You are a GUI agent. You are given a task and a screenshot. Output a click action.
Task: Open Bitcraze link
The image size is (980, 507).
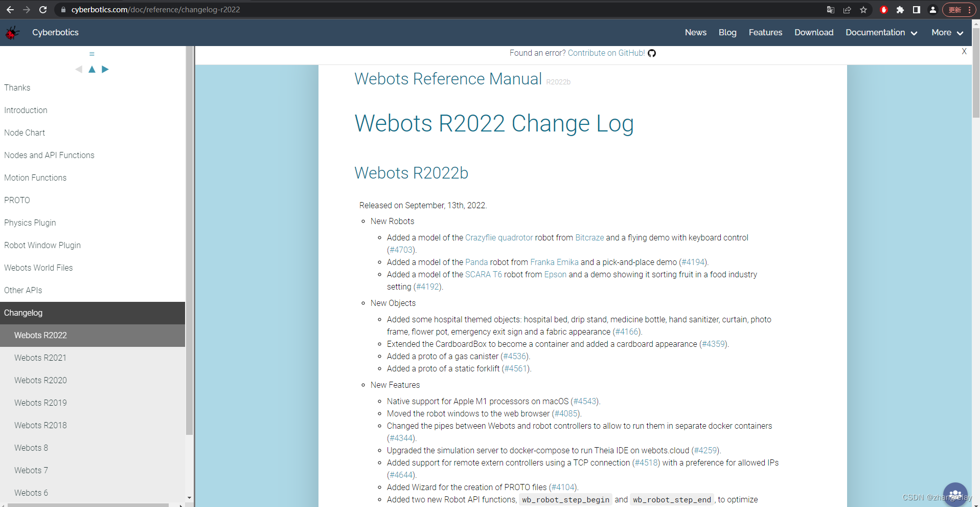[589, 237]
